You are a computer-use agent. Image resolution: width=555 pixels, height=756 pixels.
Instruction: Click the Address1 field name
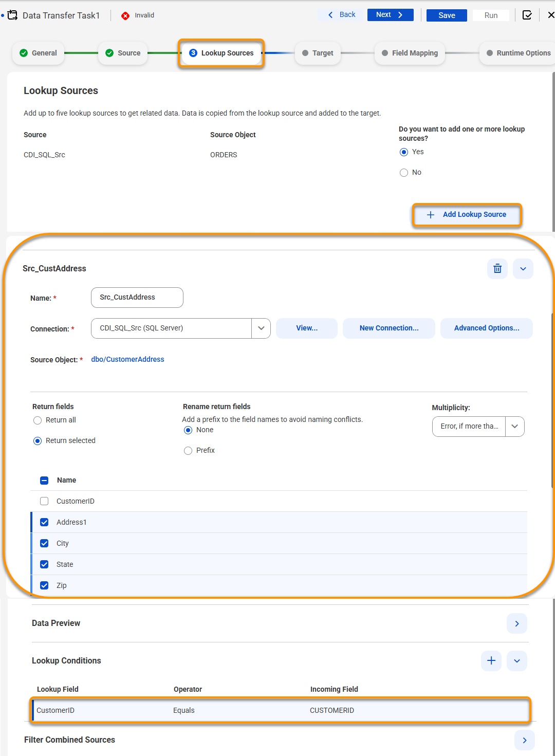tap(71, 522)
